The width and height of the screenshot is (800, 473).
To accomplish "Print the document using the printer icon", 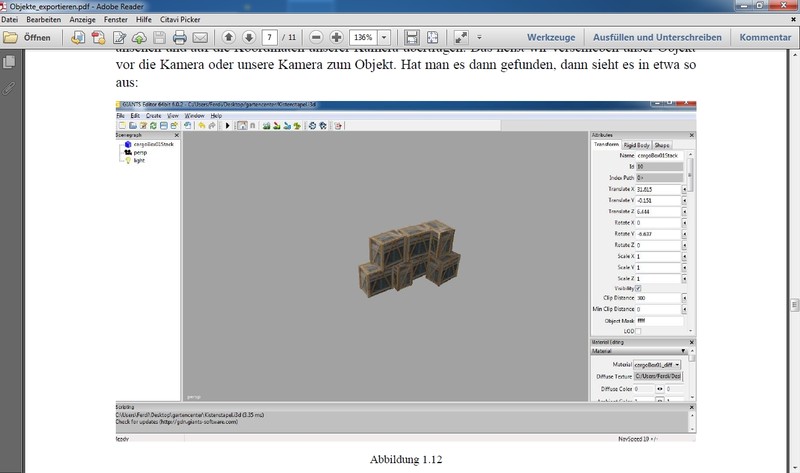I will coord(180,38).
